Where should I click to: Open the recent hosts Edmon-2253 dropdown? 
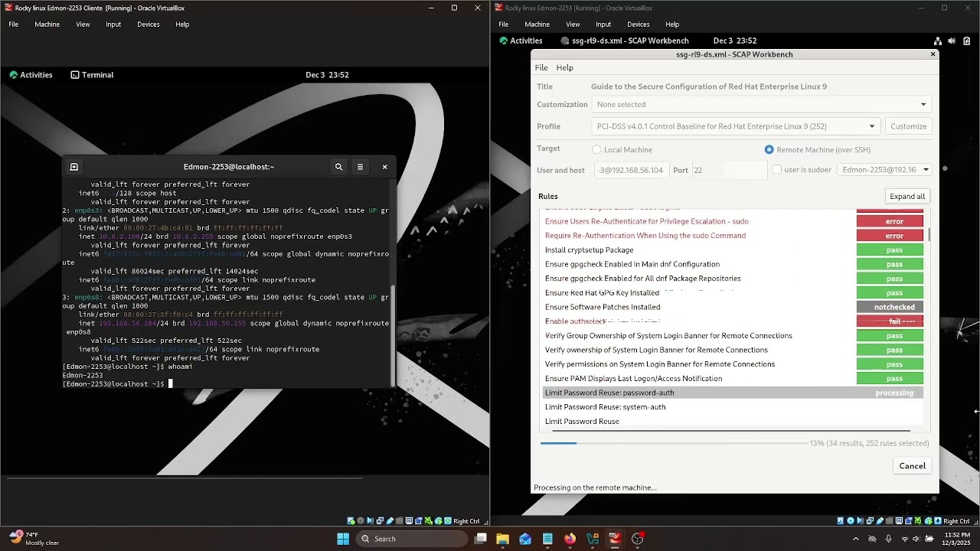point(884,170)
